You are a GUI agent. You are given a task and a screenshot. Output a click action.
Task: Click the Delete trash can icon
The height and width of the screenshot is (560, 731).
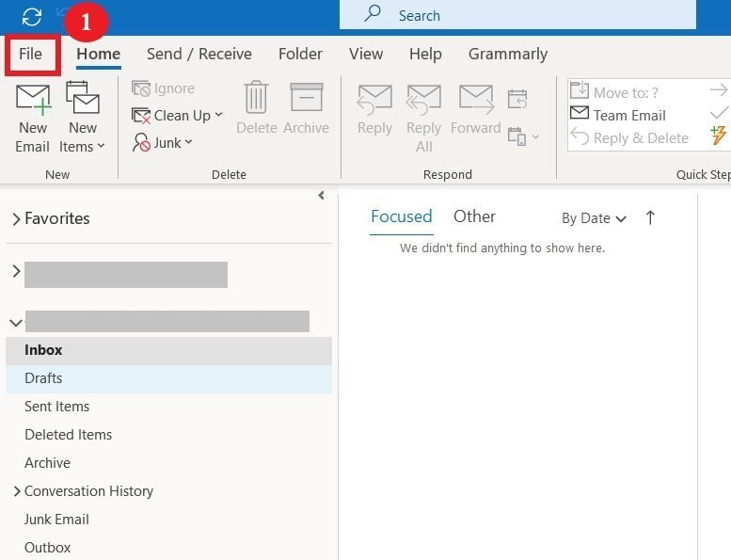(x=256, y=100)
